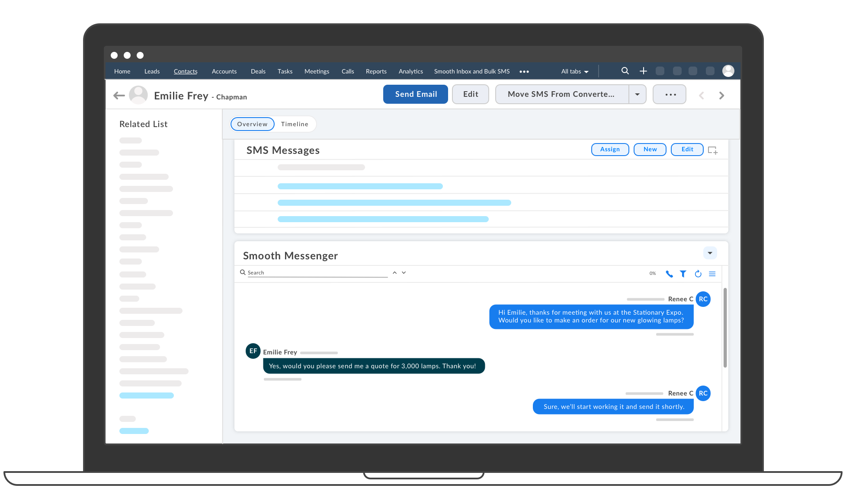Refresh the Smooth Messenger conversation
Image resolution: width=846 pixels, height=504 pixels.
(x=698, y=274)
